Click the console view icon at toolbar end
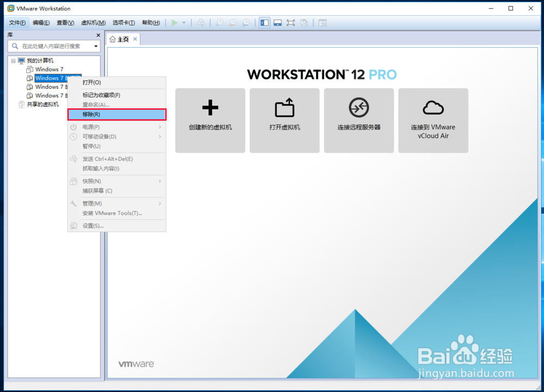Viewport: 544px width, 392px height. coord(323,23)
